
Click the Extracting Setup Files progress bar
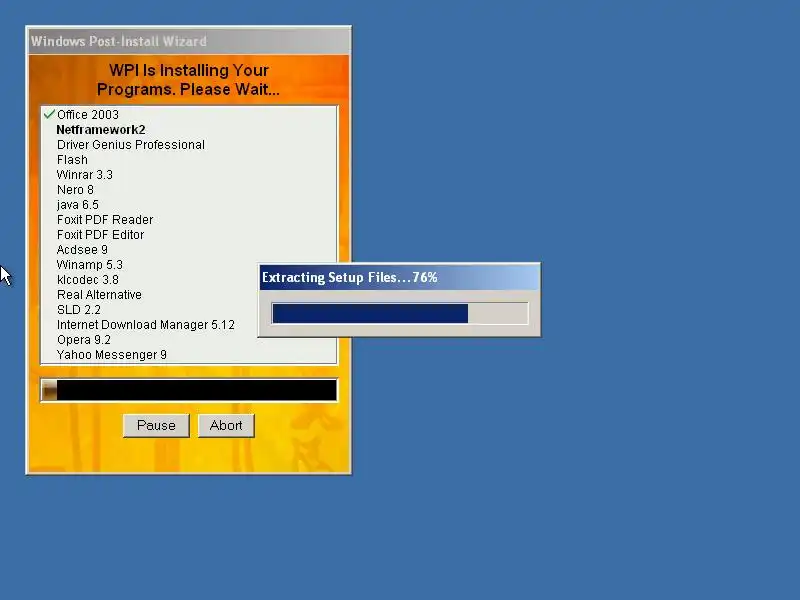click(x=400, y=313)
